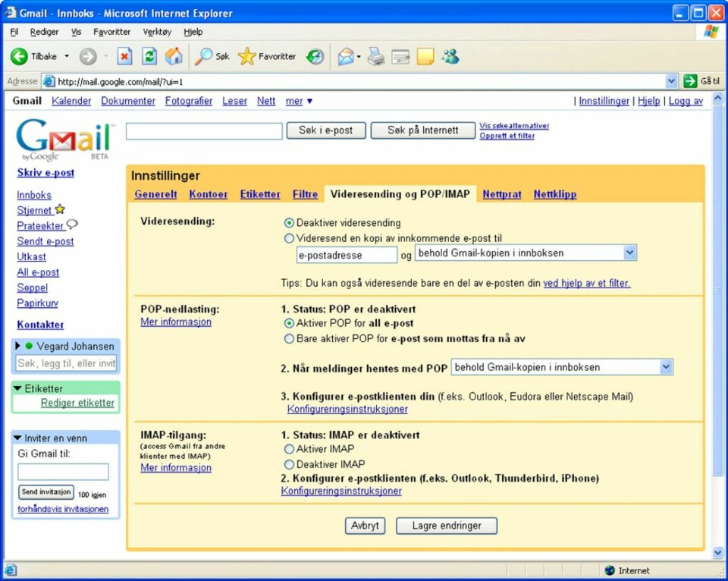This screenshot has width=728, height=581.
Task: Click the Send invitasjon button
Action: click(46, 491)
